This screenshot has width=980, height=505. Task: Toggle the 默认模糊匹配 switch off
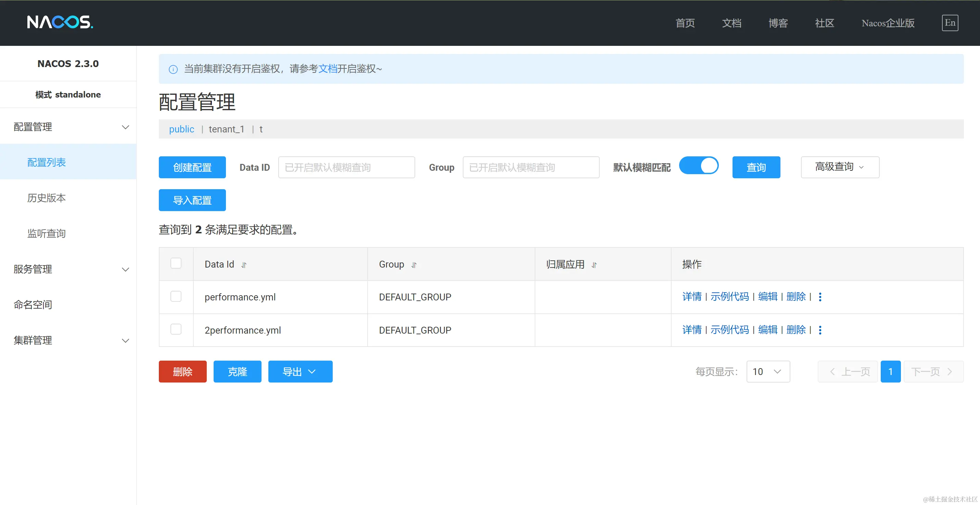click(x=699, y=166)
